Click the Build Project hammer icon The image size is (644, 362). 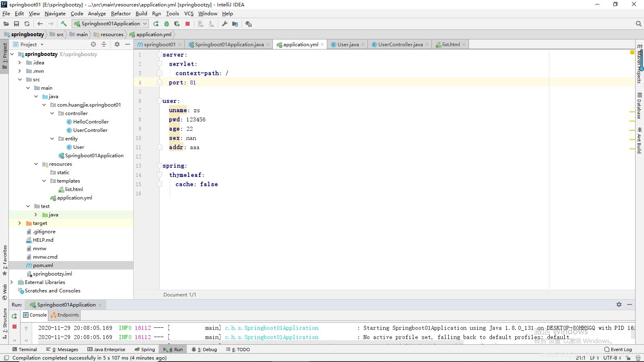tap(64, 24)
